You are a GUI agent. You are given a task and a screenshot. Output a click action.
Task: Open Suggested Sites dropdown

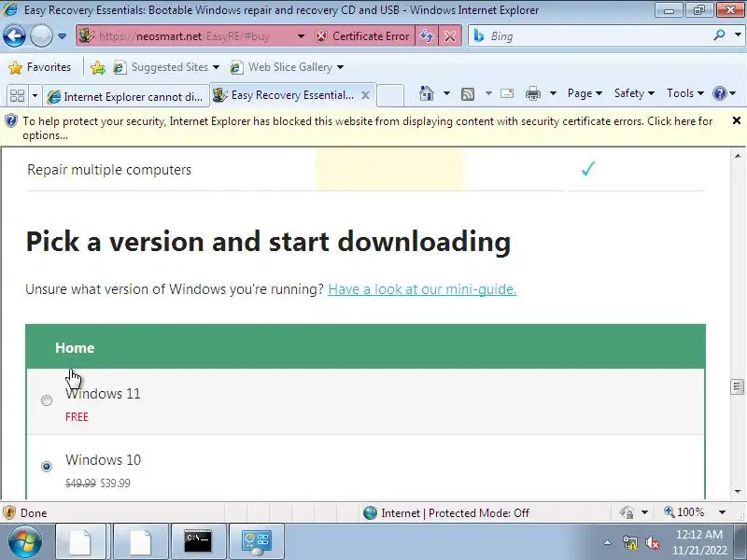pyautogui.click(x=166, y=67)
